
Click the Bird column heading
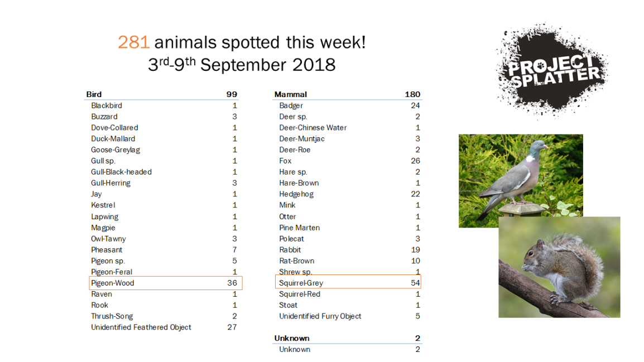click(x=94, y=94)
